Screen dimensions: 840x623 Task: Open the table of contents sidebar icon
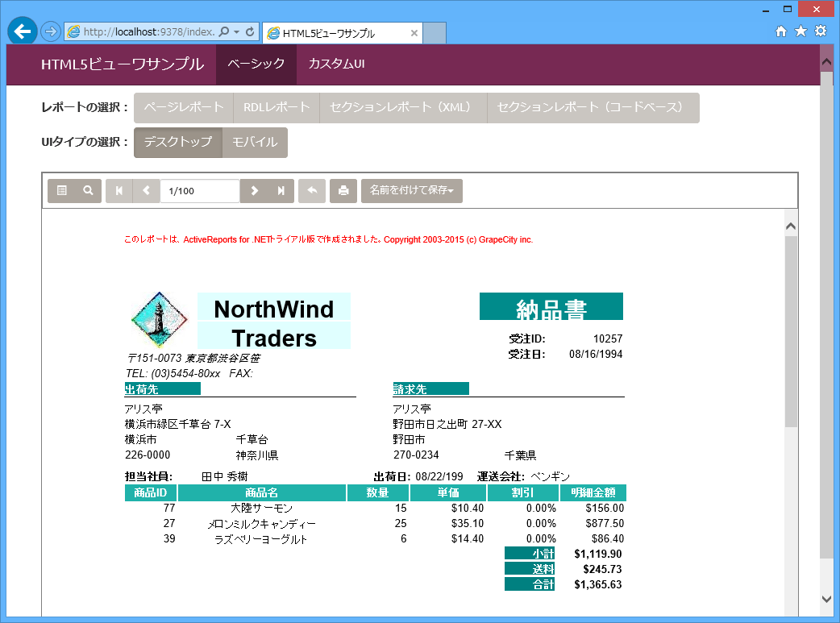click(63, 191)
